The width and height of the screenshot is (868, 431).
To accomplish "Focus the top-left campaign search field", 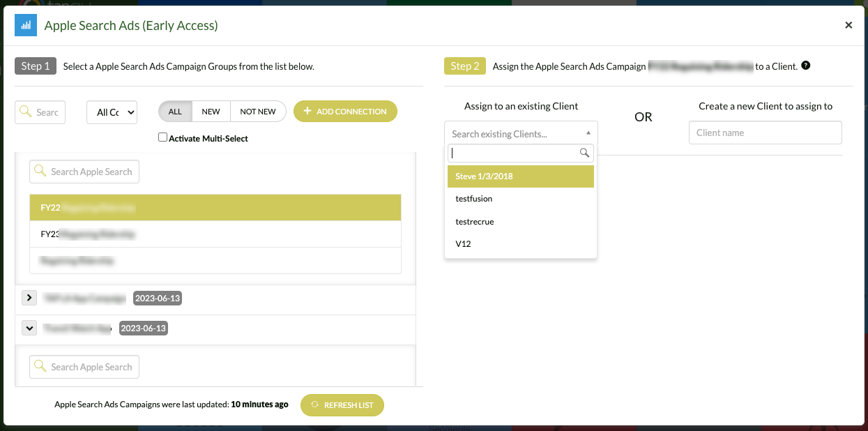I will 40,112.
